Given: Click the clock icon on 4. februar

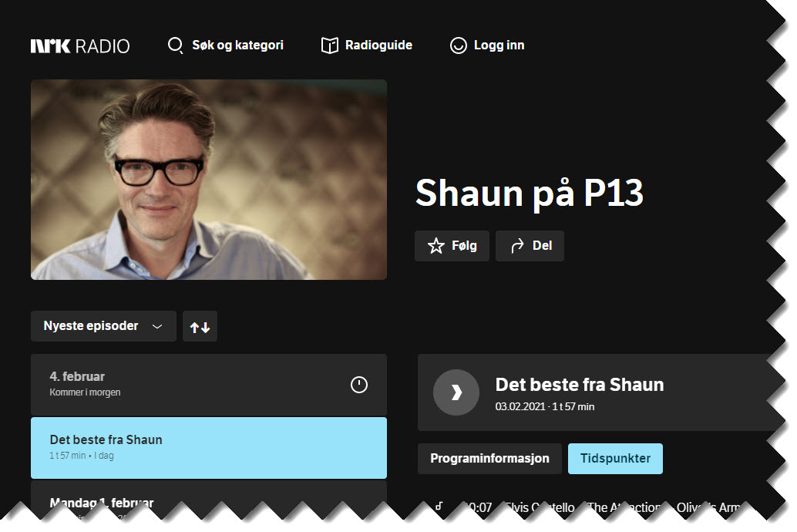Looking at the screenshot, I should 359,385.
